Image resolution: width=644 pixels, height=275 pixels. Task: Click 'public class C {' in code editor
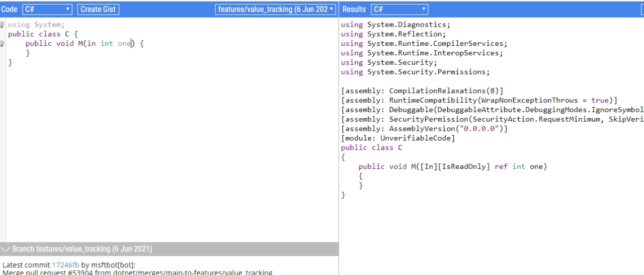point(43,34)
